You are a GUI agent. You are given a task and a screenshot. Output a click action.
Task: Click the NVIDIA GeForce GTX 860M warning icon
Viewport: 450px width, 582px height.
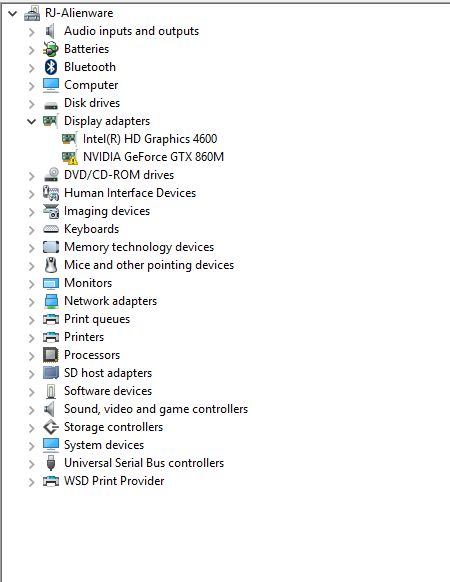click(x=70, y=157)
